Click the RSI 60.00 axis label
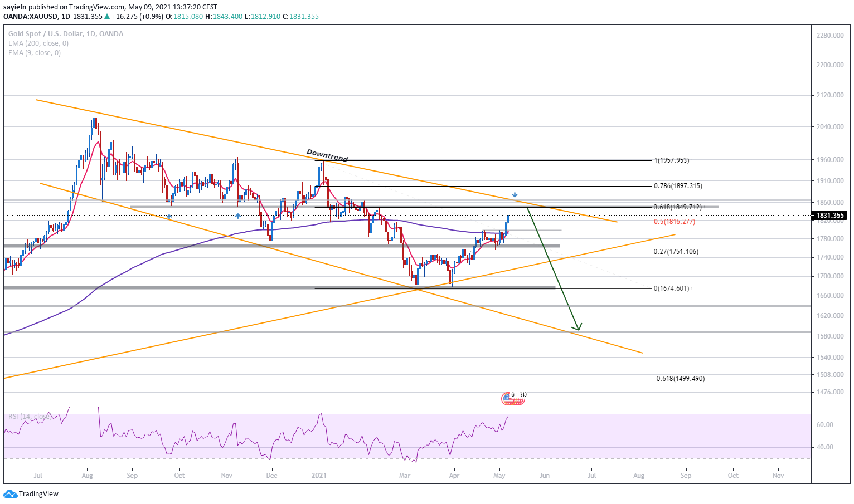Screen dimensions: 854x504 825,425
